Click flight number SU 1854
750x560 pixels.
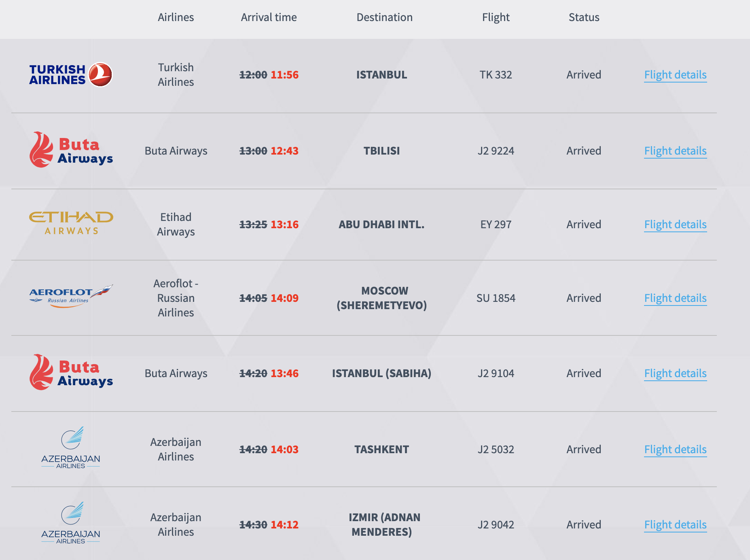[x=496, y=298]
